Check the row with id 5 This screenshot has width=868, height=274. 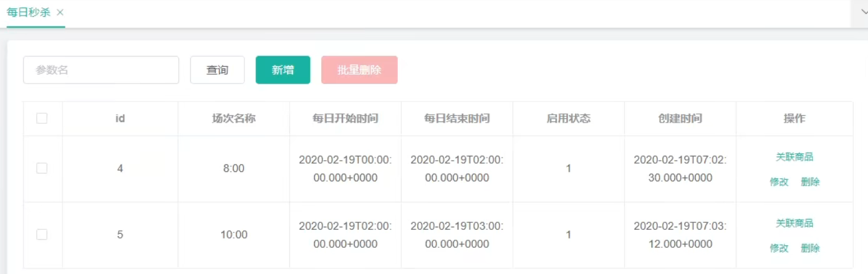click(x=42, y=234)
